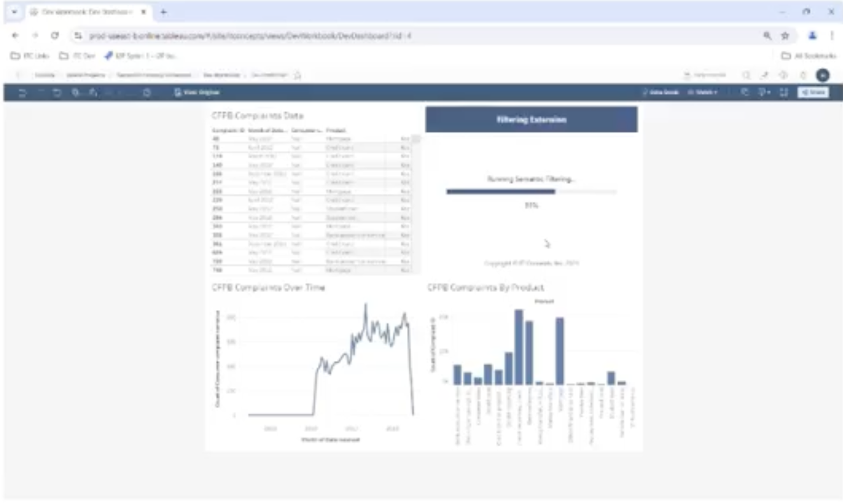Open Chrome profile icon
Image resolution: width=843 pixels, height=504 pixels.
(x=812, y=36)
